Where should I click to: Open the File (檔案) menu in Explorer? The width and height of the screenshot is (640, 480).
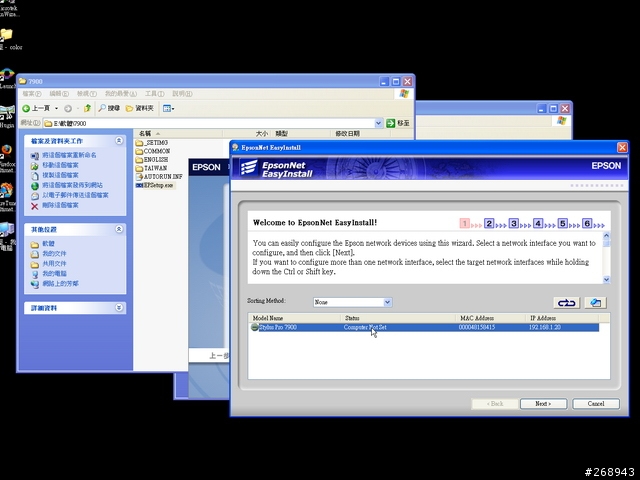click(x=32, y=94)
